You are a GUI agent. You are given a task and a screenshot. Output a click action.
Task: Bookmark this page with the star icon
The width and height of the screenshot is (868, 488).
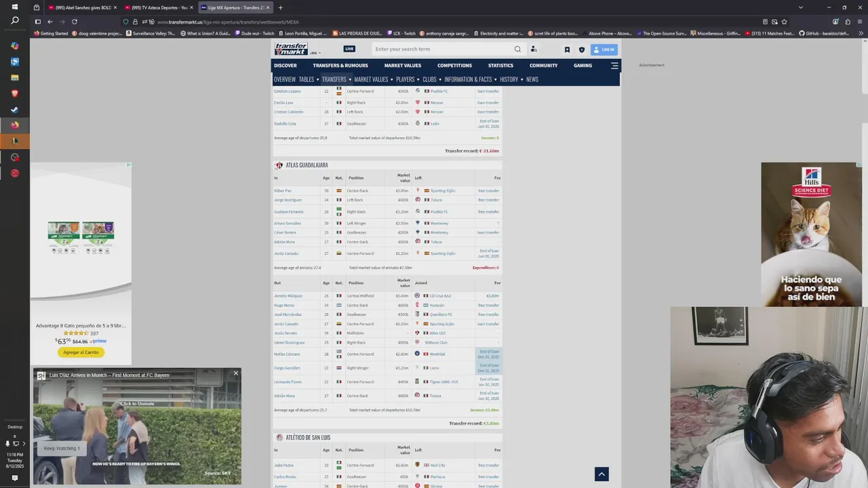[784, 22]
